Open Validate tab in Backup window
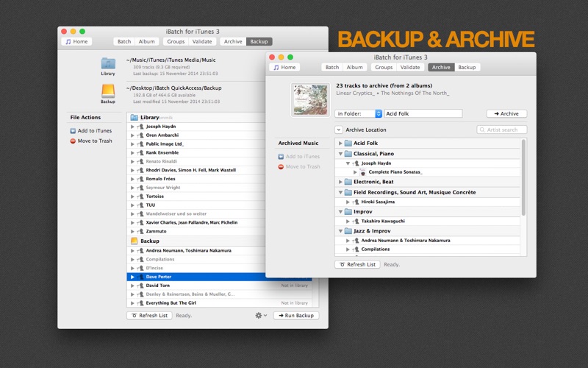 click(x=202, y=42)
